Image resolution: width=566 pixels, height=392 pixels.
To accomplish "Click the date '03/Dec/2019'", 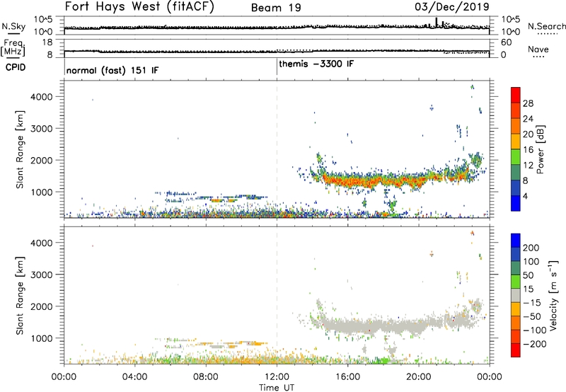I will [x=452, y=7].
